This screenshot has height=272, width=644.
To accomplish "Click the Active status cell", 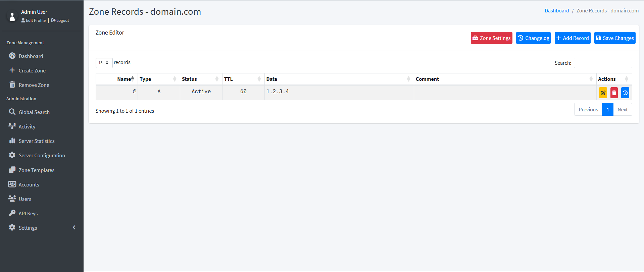I will 201,93.
